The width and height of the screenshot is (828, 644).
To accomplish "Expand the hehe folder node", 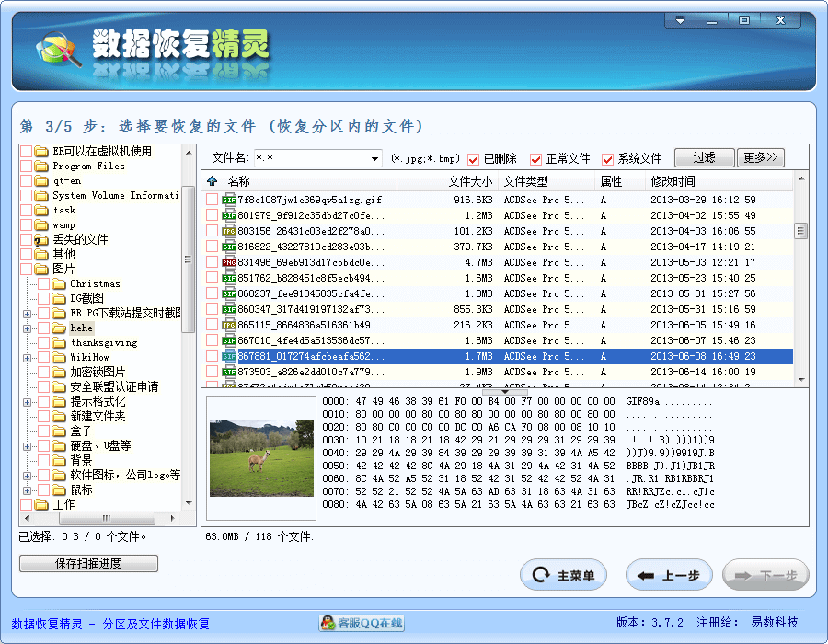I will [27, 328].
